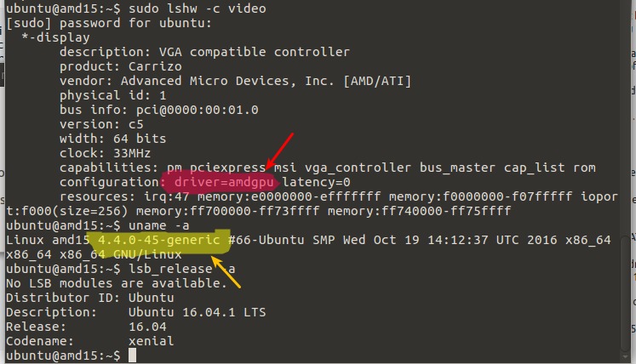This screenshot has height=364, width=636.
Task: Click the 'xenial' codename value
Action: click(x=151, y=341)
